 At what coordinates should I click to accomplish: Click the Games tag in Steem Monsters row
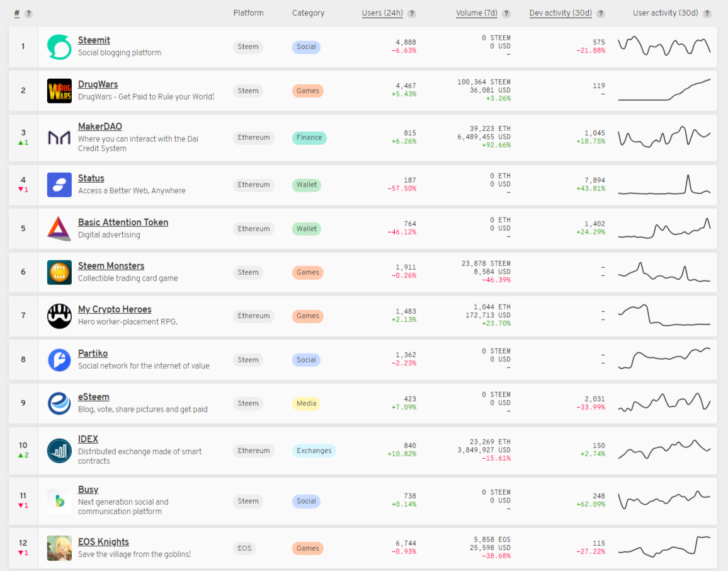point(308,273)
